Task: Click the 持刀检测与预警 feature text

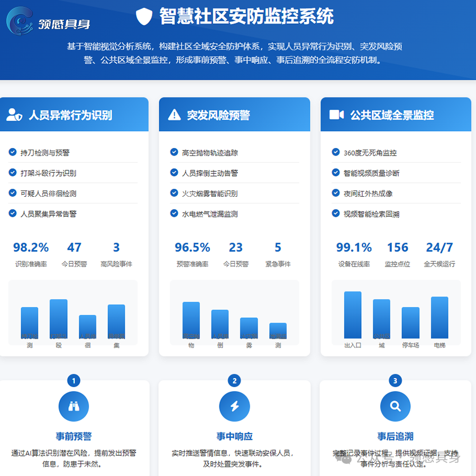Action: tap(45, 153)
